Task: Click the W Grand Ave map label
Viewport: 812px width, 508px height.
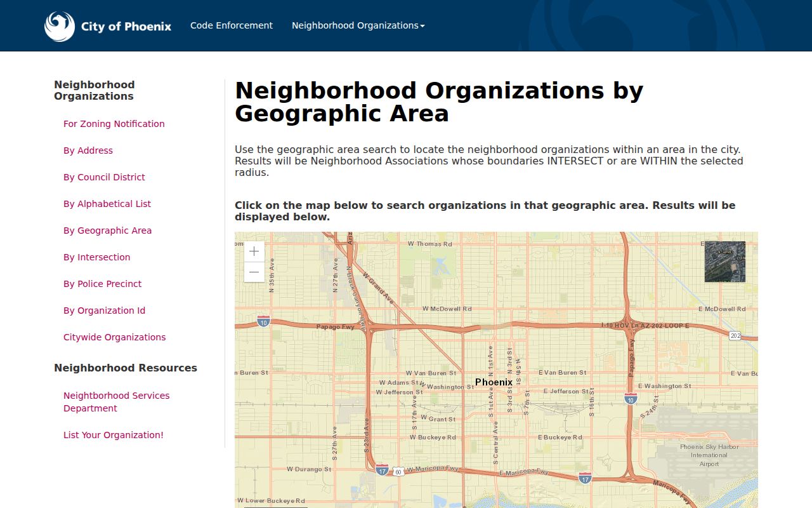Action: [x=379, y=289]
